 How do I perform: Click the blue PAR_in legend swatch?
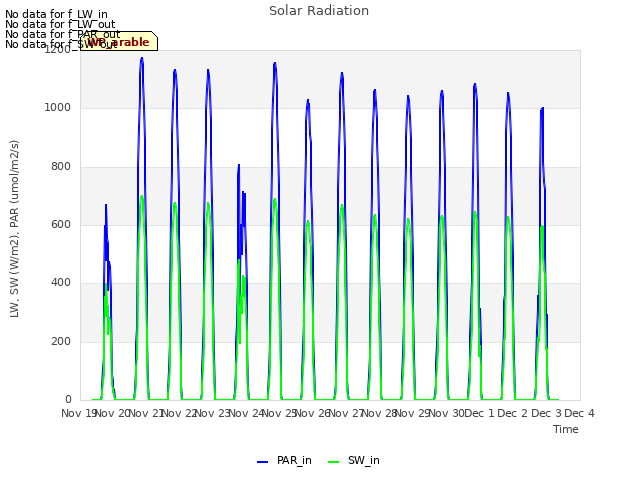pos(262,462)
